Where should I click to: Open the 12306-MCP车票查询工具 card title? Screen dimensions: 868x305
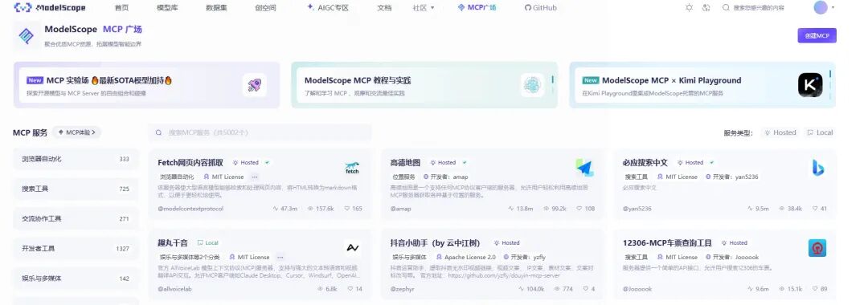667,242
